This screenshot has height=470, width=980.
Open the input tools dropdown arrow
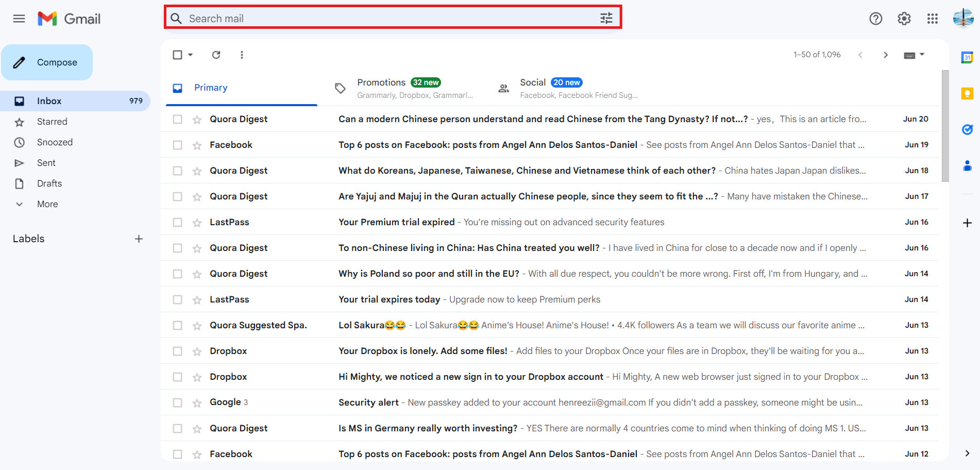(x=922, y=55)
